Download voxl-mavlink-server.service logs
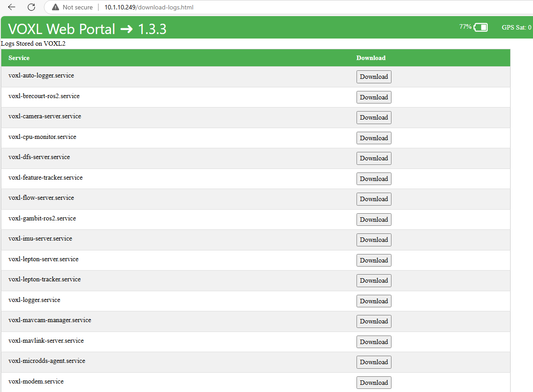Viewport: 533px width, 392px height. point(374,342)
